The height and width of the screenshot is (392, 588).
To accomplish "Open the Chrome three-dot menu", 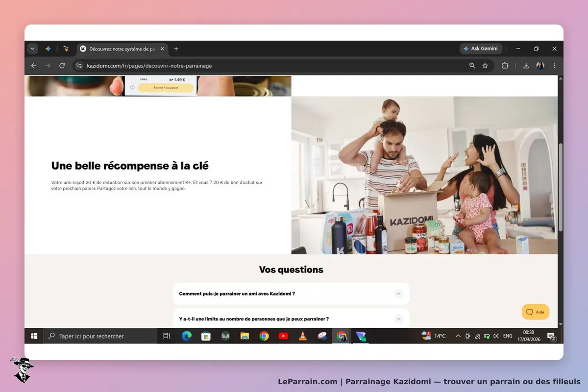I will (x=555, y=66).
